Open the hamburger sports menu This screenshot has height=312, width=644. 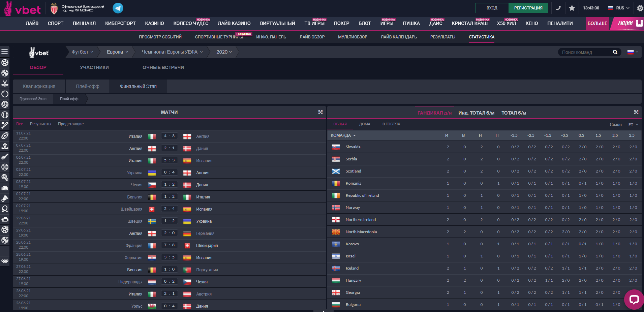click(x=5, y=52)
